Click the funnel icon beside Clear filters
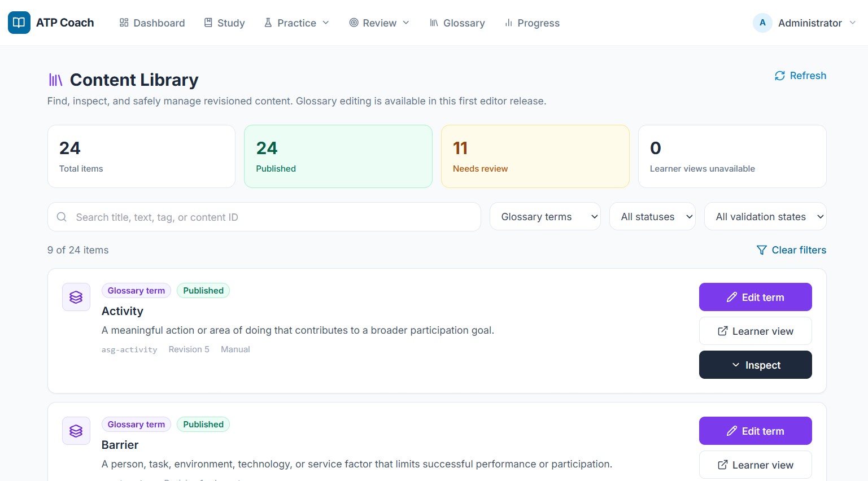Viewport: 868px width, 481px height. (x=762, y=250)
